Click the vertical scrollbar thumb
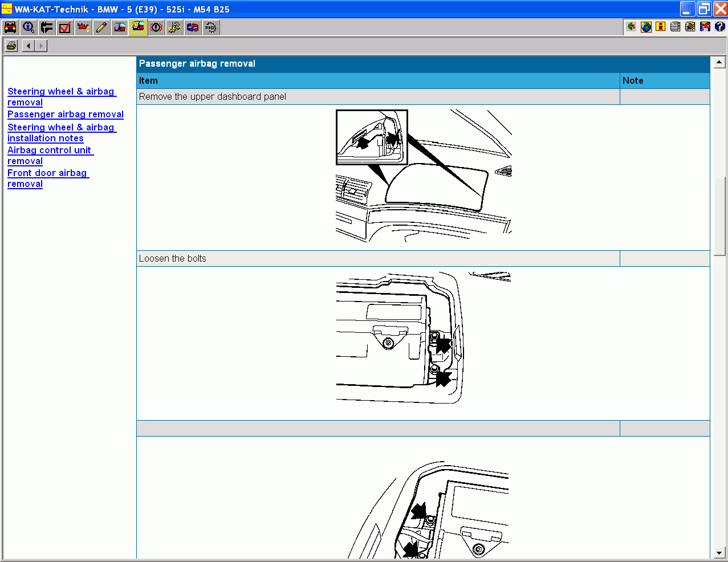The image size is (728, 562). tap(719, 216)
